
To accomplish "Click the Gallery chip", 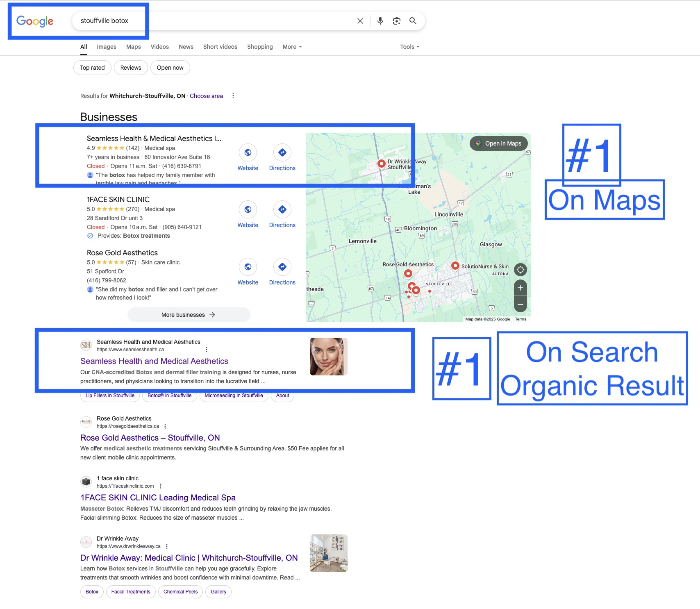I will (x=218, y=592).
